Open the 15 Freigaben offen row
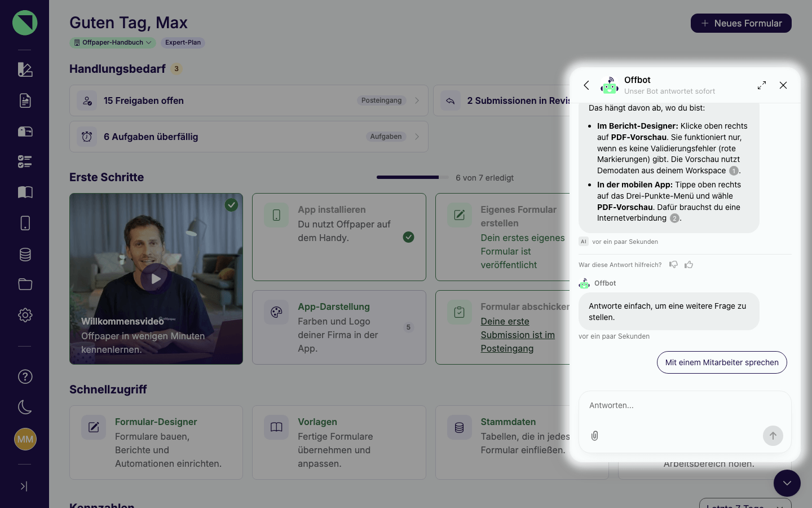 (x=249, y=100)
